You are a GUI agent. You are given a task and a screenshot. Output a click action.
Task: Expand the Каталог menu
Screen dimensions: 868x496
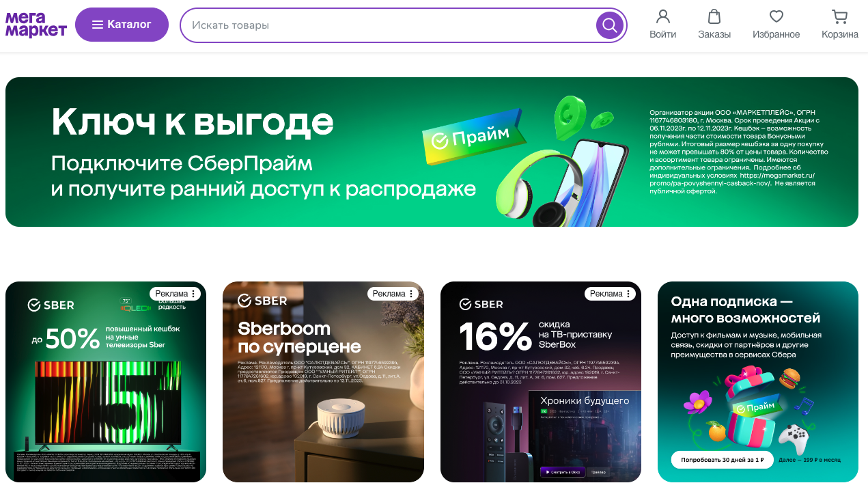pyautogui.click(x=122, y=25)
